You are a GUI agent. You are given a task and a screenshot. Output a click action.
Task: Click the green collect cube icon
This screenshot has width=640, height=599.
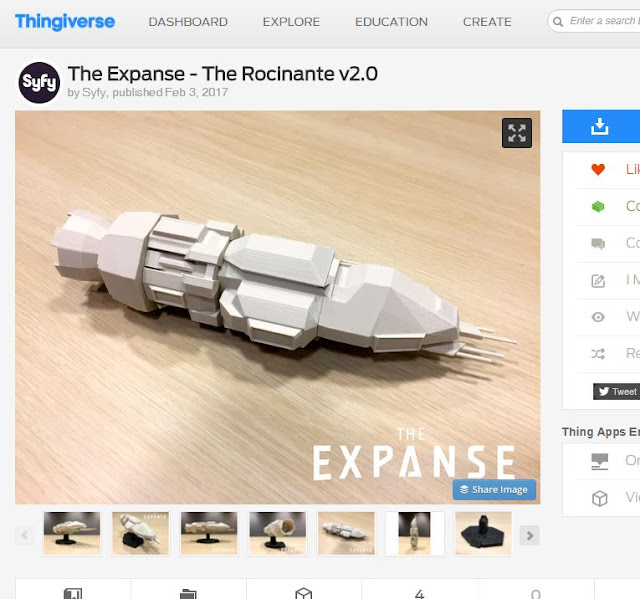coord(598,206)
